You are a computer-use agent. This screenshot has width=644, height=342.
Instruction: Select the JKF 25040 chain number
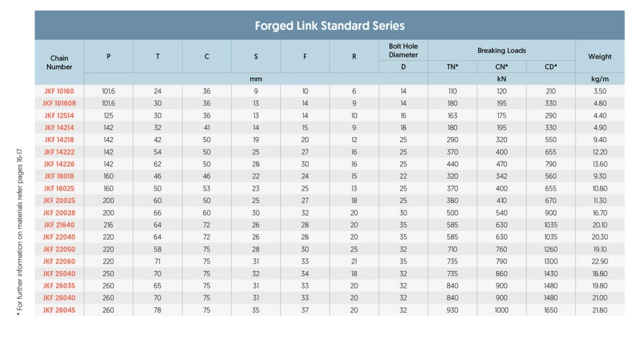pos(59,273)
